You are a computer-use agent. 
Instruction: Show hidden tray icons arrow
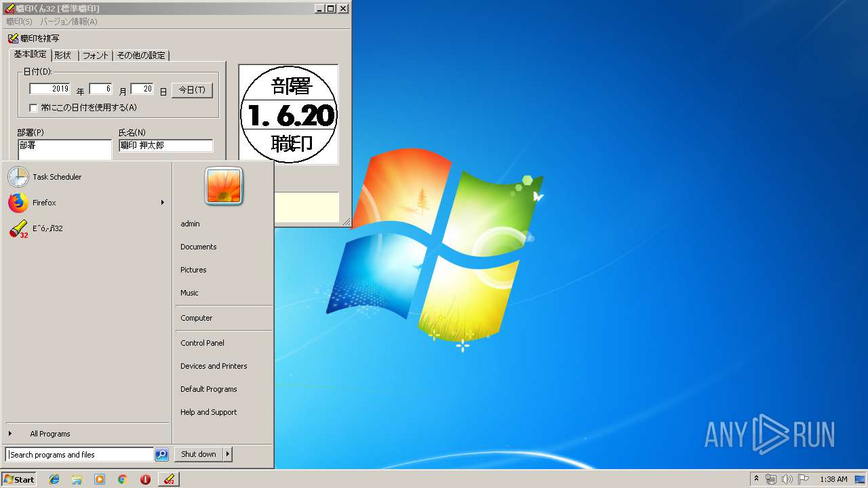756,479
